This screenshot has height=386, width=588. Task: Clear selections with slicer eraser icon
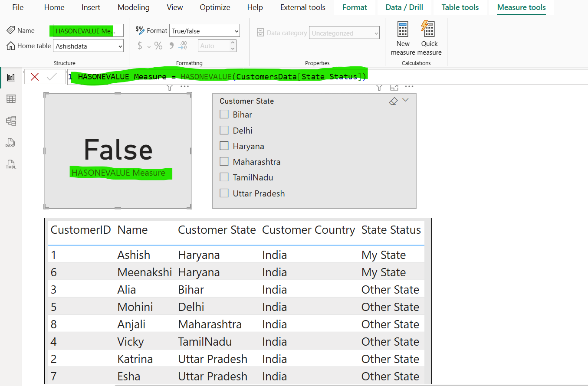[393, 101]
